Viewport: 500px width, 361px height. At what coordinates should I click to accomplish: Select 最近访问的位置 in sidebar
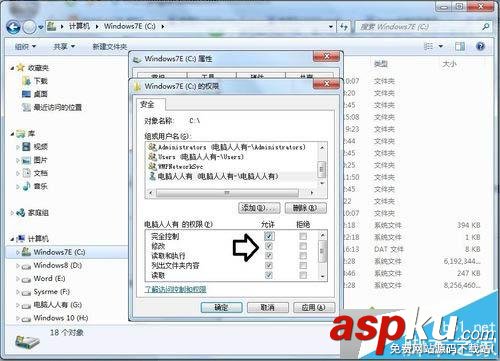(x=52, y=107)
